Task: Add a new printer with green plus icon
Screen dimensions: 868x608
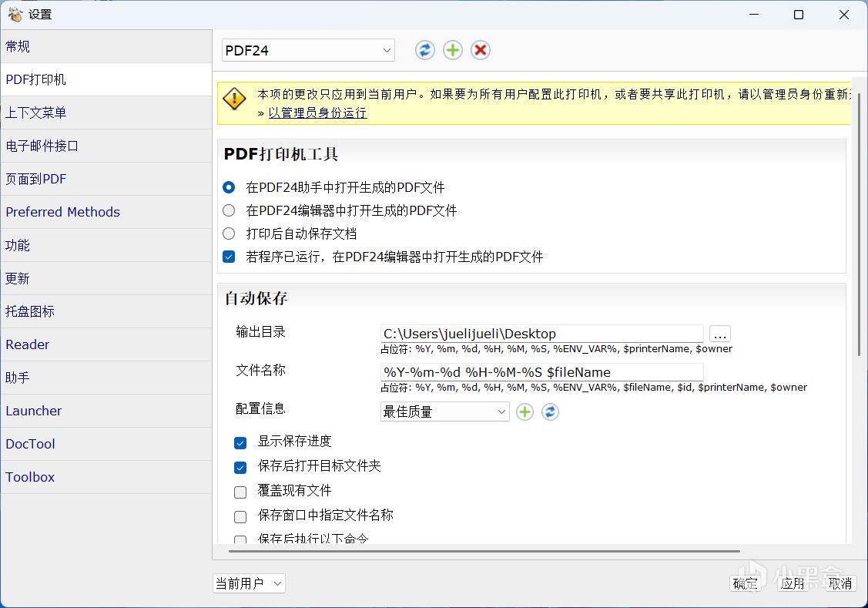Action: pyautogui.click(x=452, y=50)
